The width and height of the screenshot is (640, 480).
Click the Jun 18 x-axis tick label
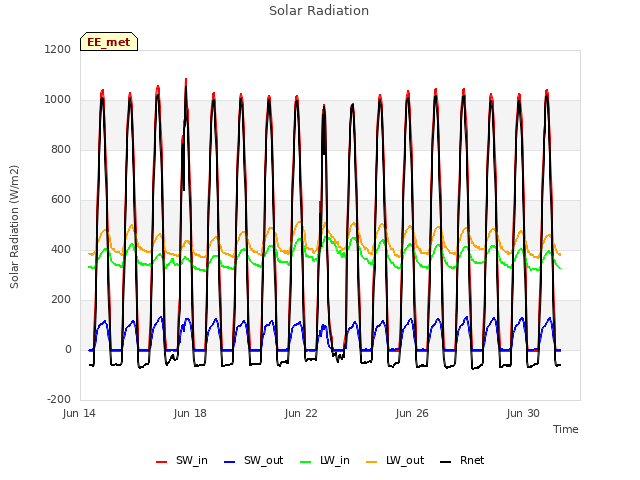pos(190,413)
